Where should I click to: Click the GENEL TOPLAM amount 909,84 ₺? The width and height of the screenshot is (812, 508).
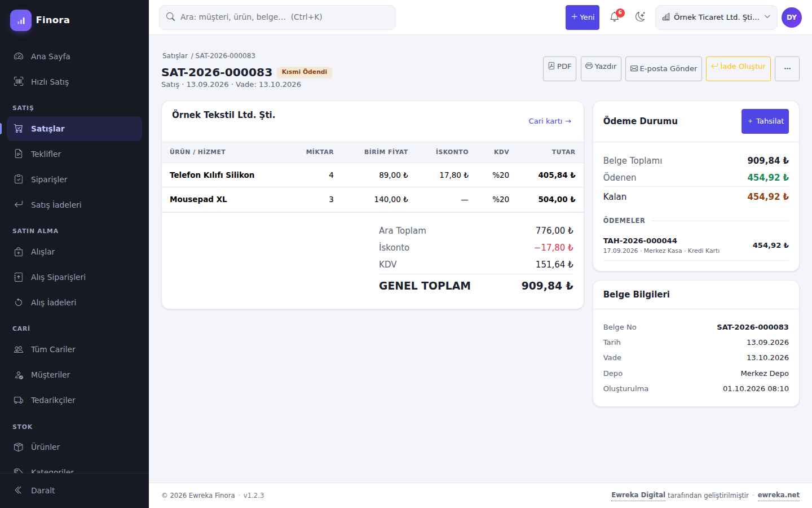tap(547, 286)
